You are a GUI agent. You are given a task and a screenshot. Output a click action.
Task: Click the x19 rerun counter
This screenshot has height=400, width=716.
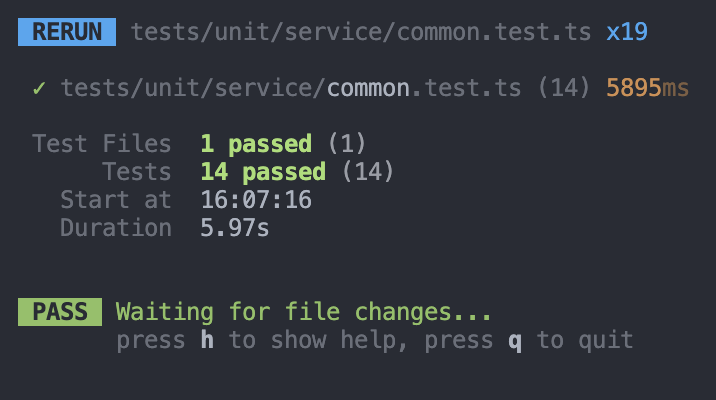click(627, 32)
